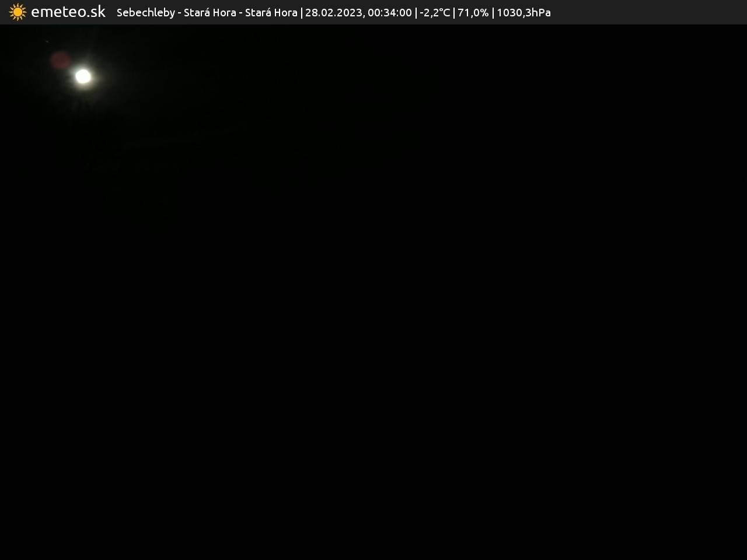Click the emeteo.sk sun logo icon
The width and height of the screenshot is (747, 560).
click(18, 12)
